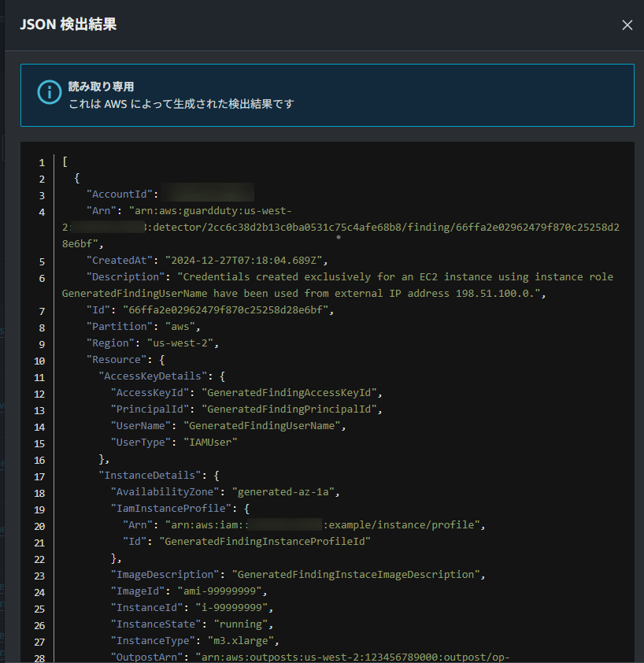
Task: Click the "InstanceDetails" key
Action: pyautogui.click(x=150, y=476)
